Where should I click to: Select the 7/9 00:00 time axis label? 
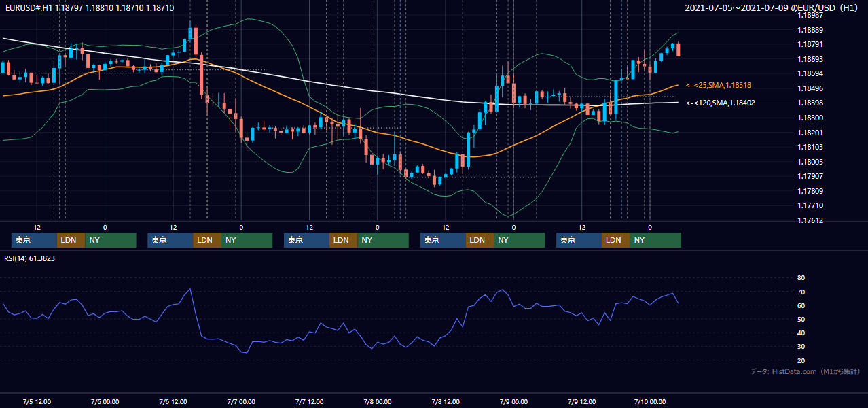click(513, 401)
